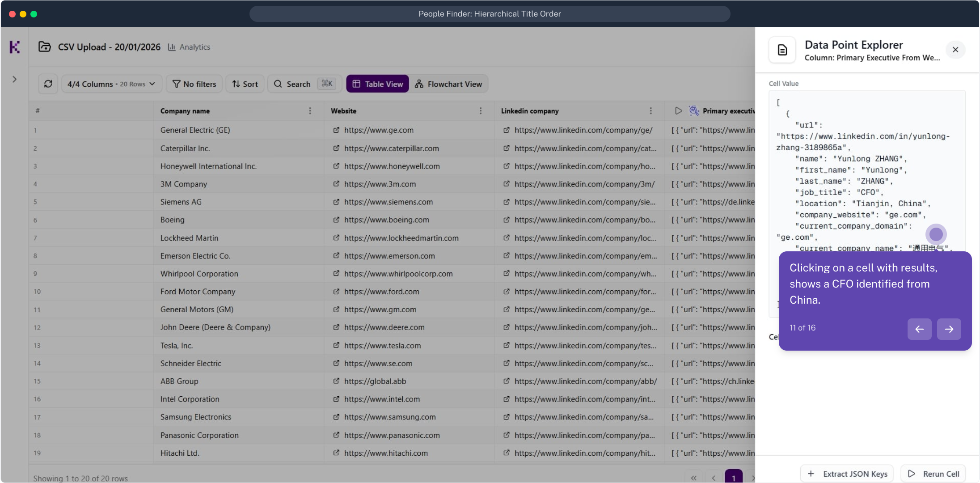
Task: Switch to Flowchart View
Action: click(x=448, y=84)
